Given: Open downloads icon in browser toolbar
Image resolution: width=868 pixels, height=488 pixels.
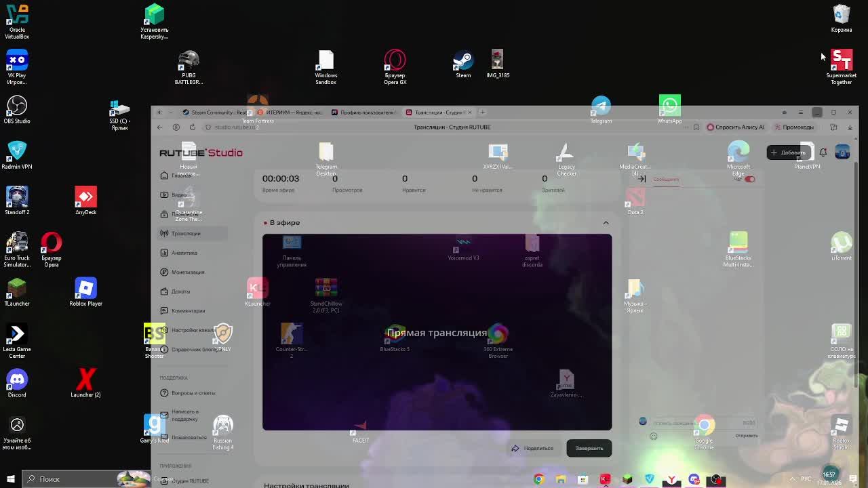Looking at the screenshot, I should click(850, 127).
